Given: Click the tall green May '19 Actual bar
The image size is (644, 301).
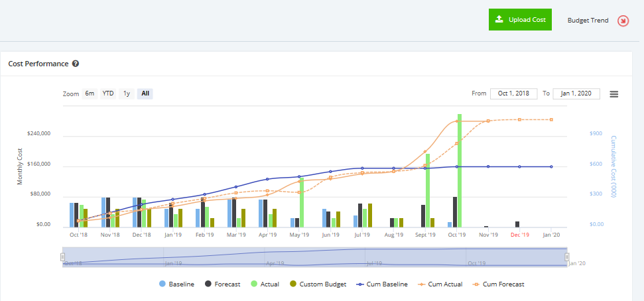Looking at the screenshot, I should tap(302, 202).
